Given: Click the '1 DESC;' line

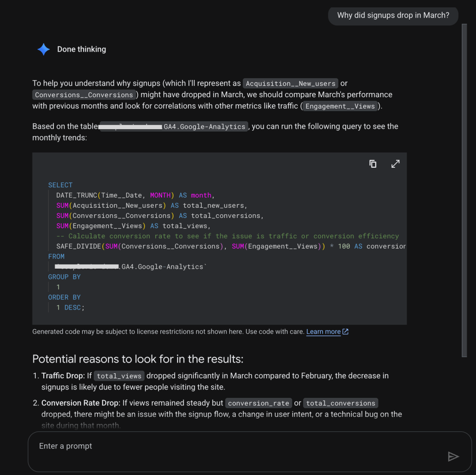Looking at the screenshot, I should tap(70, 308).
